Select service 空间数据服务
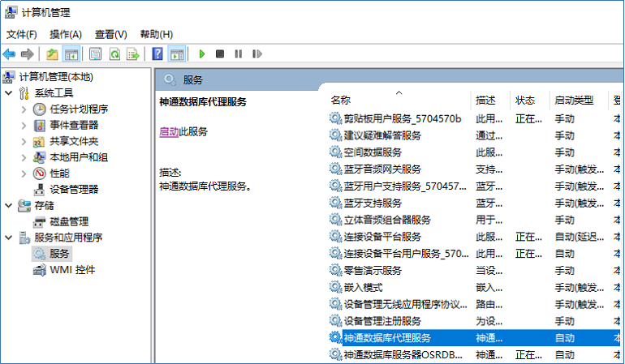The image size is (625, 364). [x=373, y=152]
